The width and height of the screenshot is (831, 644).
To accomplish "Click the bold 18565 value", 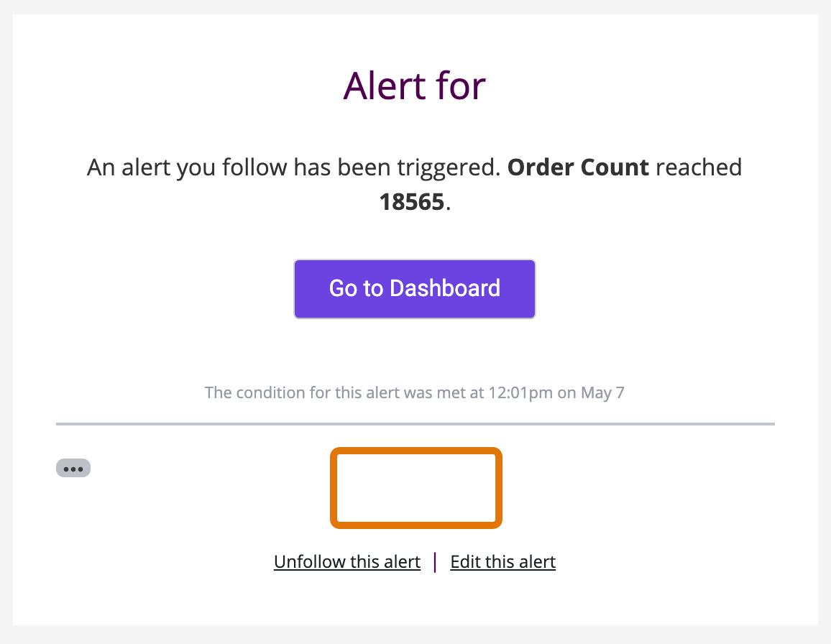I will tap(412, 201).
